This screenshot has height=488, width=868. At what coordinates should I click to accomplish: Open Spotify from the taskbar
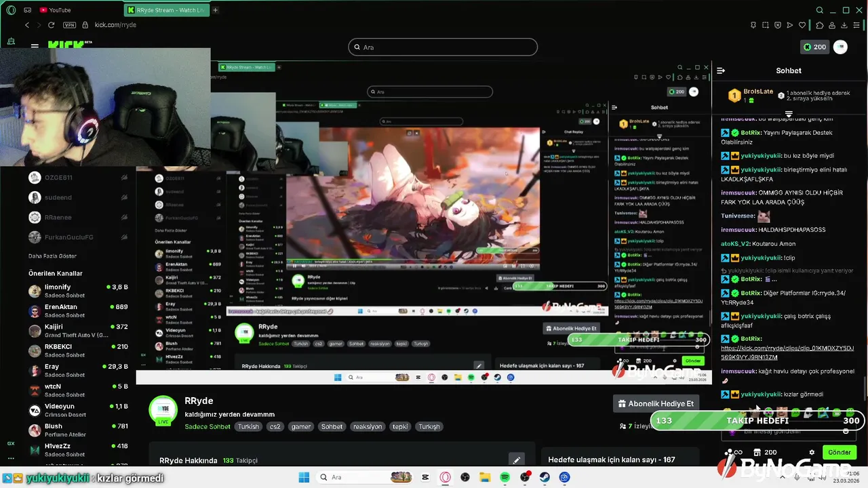[x=505, y=477]
